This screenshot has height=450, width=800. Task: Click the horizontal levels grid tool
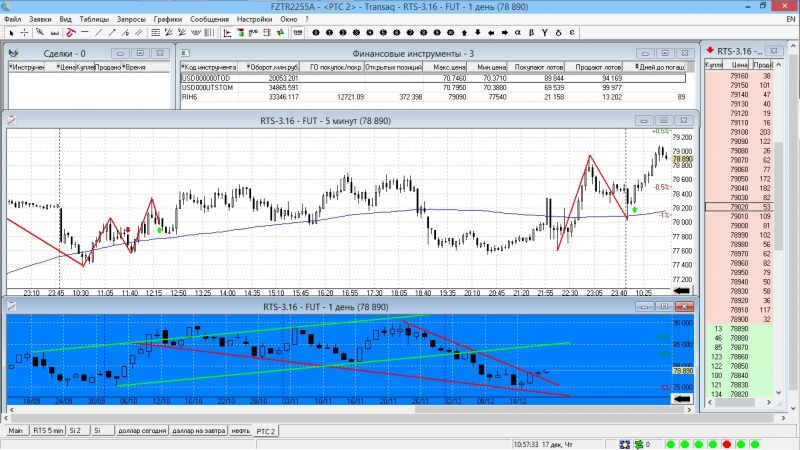(156, 33)
